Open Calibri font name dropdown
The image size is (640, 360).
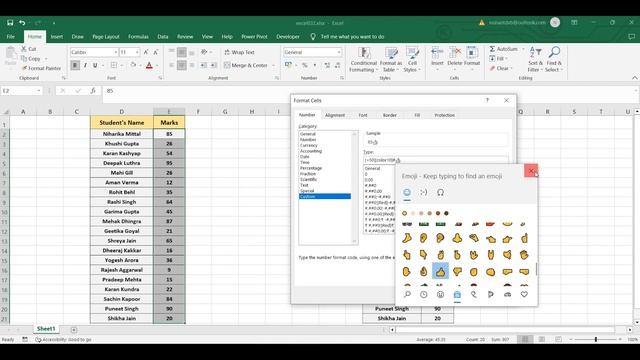point(116,52)
